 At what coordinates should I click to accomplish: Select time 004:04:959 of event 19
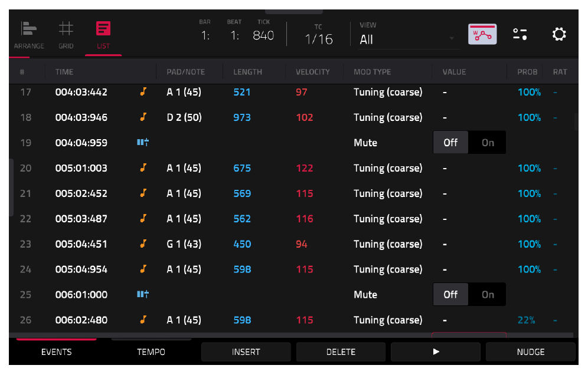coord(81,143)
